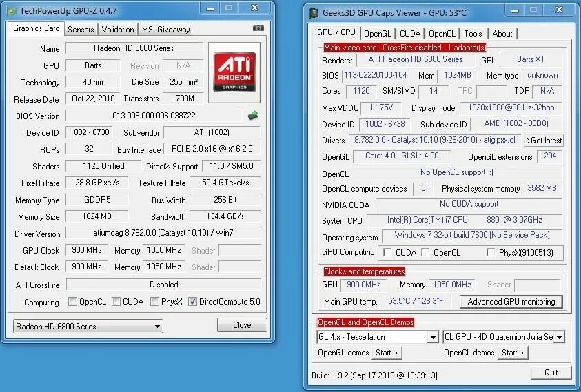Click the Driver Version atiumdag field
The height and width of the screenshot is (392, 581).
[x=163, y=233]
